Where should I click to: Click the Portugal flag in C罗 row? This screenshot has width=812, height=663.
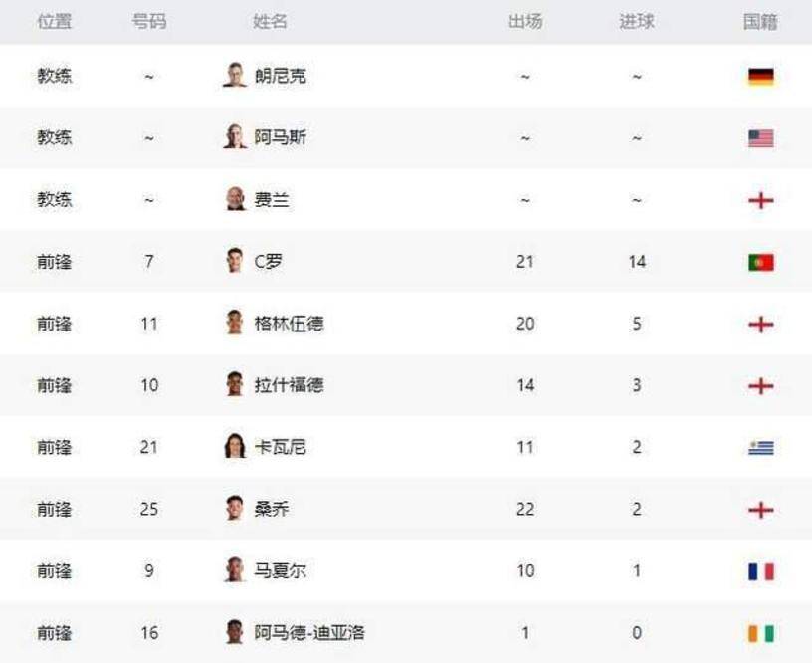coord(760,262)
